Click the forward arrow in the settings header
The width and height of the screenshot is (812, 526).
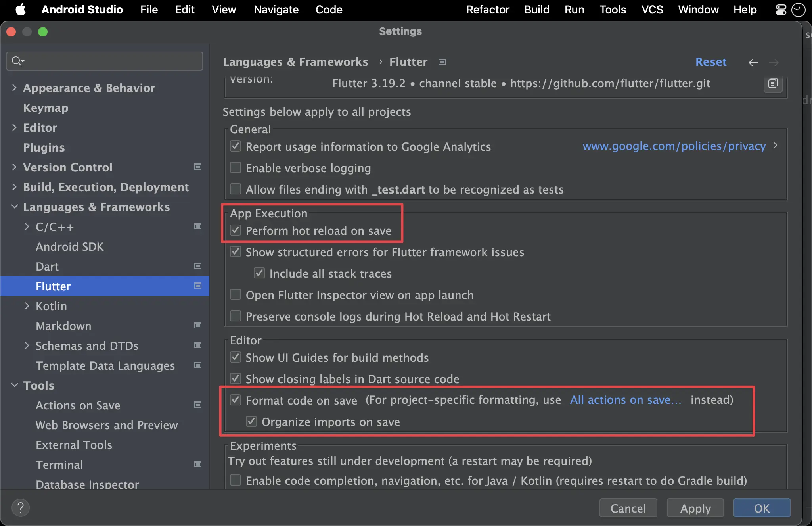774,62
